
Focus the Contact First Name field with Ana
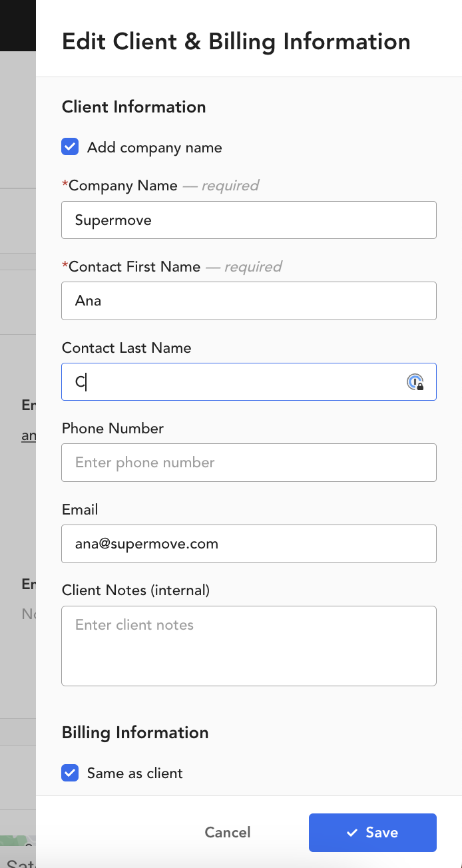(249, 301)
